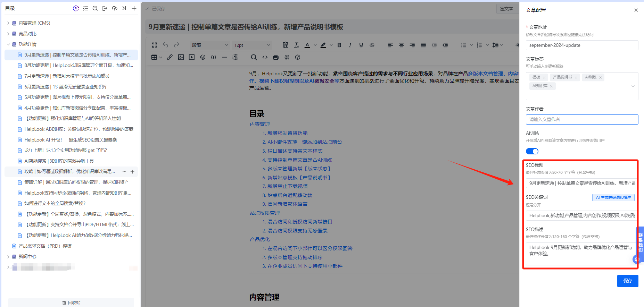Insert a code sample with braces icon
Screen dimensions: 644x307
(214, 57)
